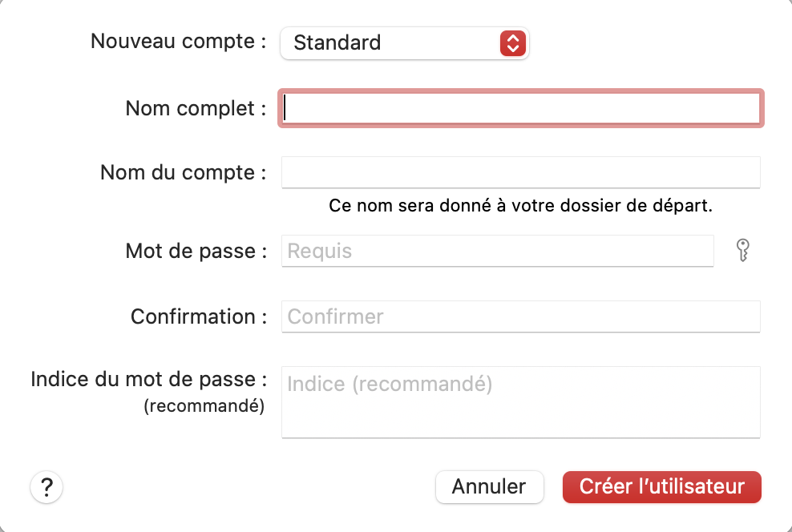The height and width of the screenshot is (532, 792).
Task: Click the Mot de passe label
Action: [x=196, y=251]
